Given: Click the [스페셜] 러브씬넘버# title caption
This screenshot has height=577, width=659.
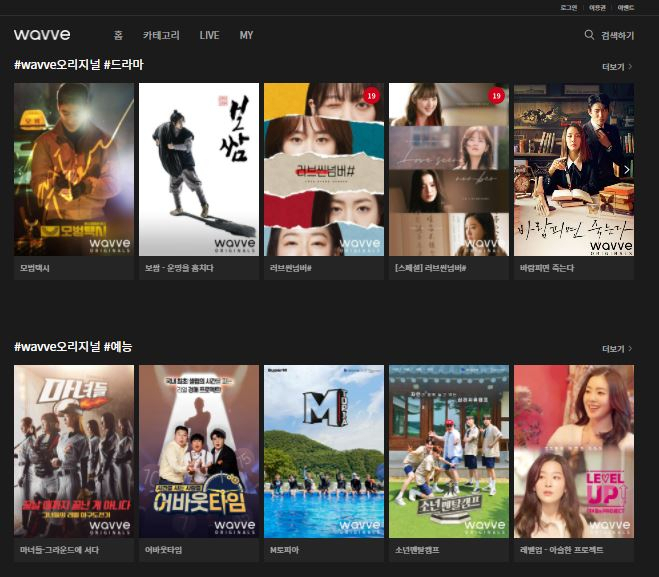Looking at the screenshot, I should [430, 268].
